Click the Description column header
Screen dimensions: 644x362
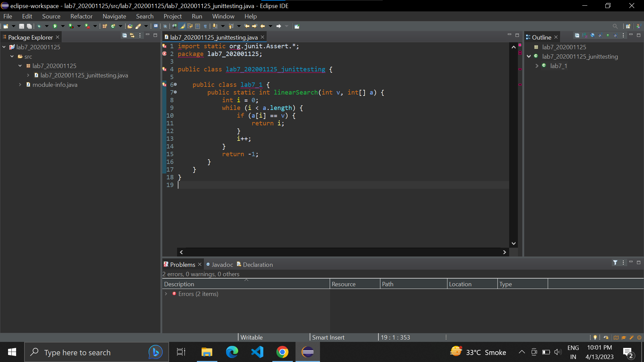point(246,284)
